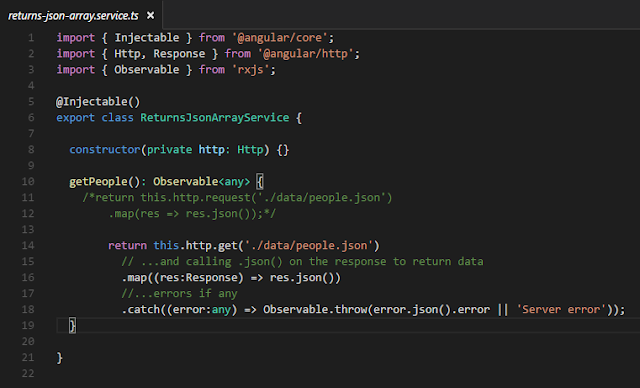The width and height of the screenshot is (640, 388).
Task: Click the commented .map(res => res.json()) line
Action: [x=192, y=214]
